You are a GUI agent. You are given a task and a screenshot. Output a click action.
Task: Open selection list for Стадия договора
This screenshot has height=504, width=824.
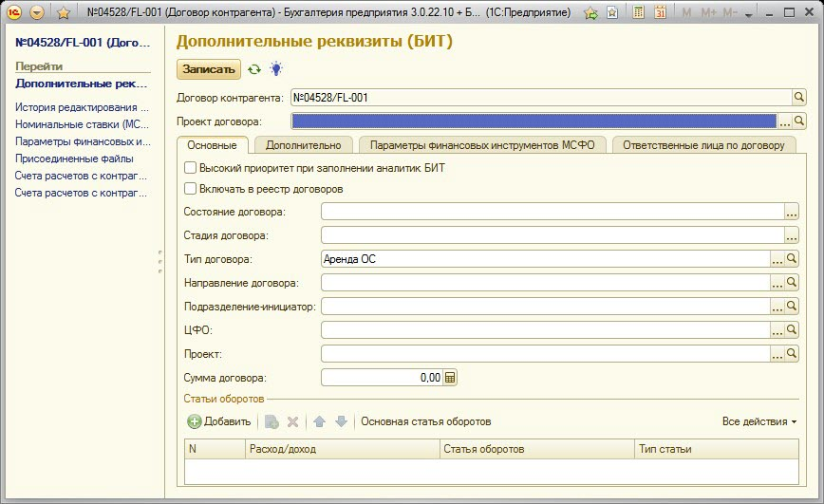pos(791,234)
